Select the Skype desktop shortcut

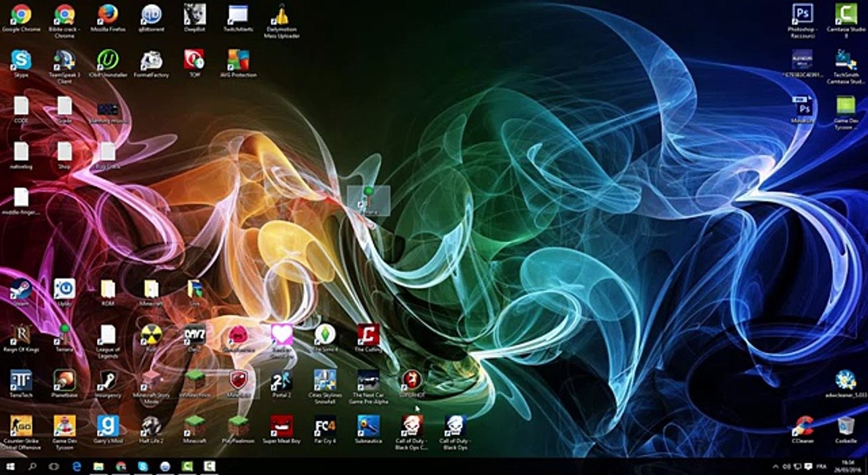click(21, 65)
